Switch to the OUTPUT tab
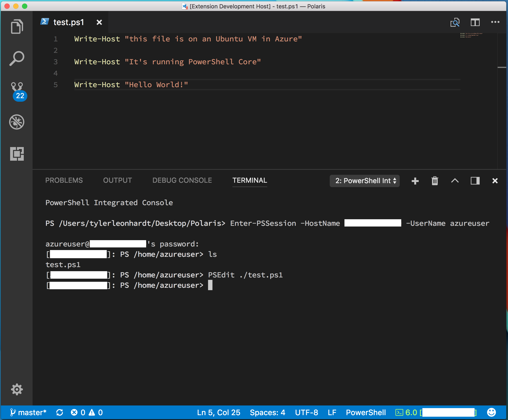 (x=117, y=180)
